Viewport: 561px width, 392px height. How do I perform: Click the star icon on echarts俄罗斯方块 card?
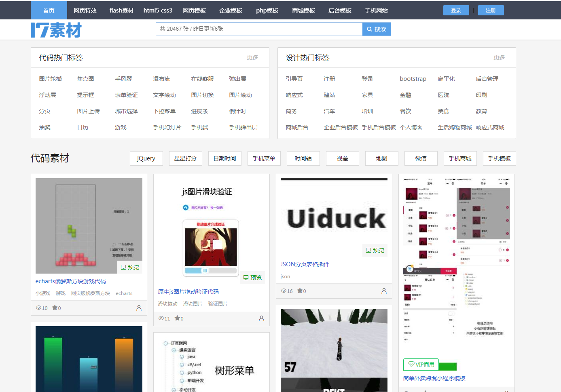tap(55, 308)
